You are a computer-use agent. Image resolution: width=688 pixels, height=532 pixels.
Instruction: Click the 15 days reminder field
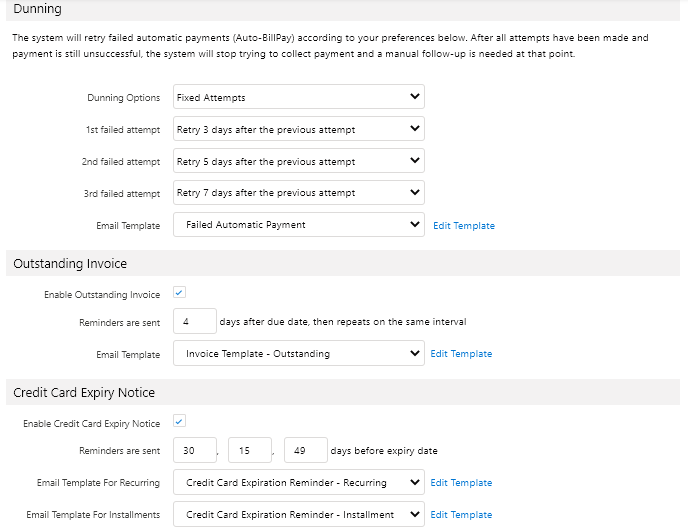click(x=250, y=450)
